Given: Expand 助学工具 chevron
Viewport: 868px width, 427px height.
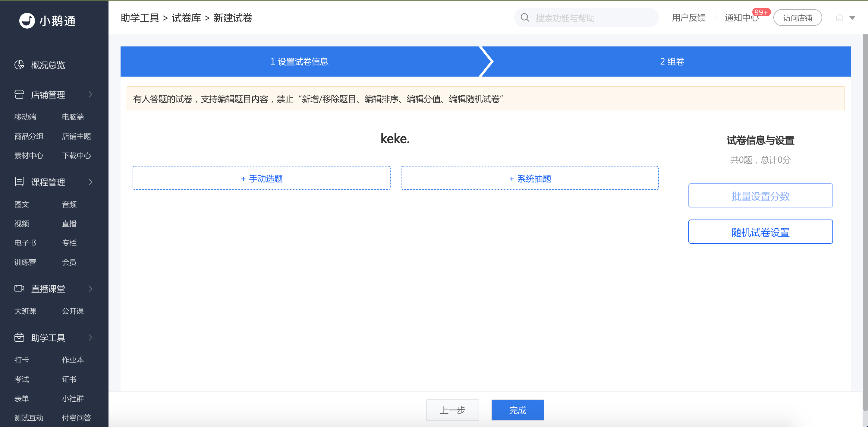Looking at the screenshot, I should [90, 338].
